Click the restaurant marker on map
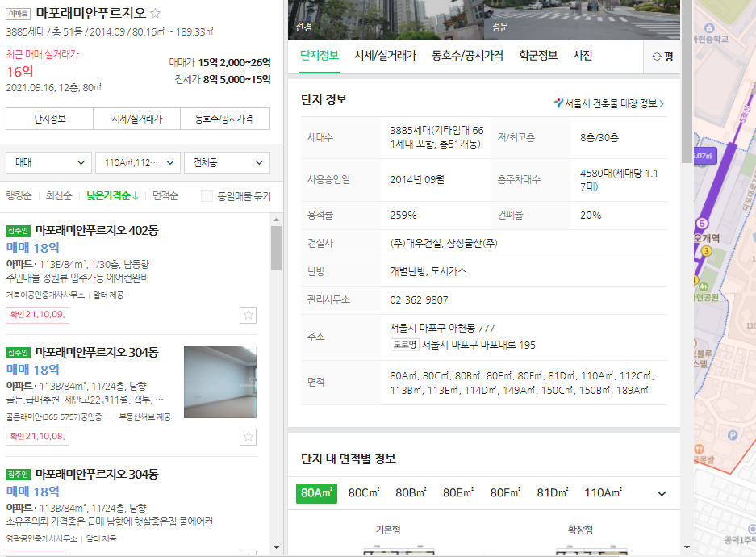Viewport: 756px width, 557px height. [699, 449]
